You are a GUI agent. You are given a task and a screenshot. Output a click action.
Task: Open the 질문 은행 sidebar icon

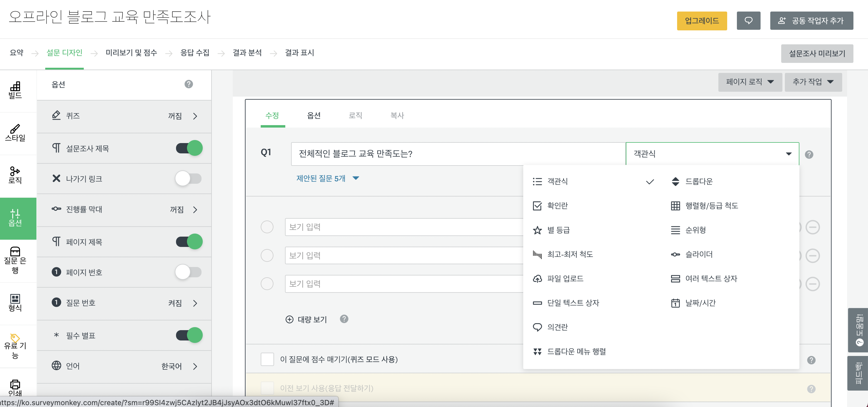(x=15, y=260)
